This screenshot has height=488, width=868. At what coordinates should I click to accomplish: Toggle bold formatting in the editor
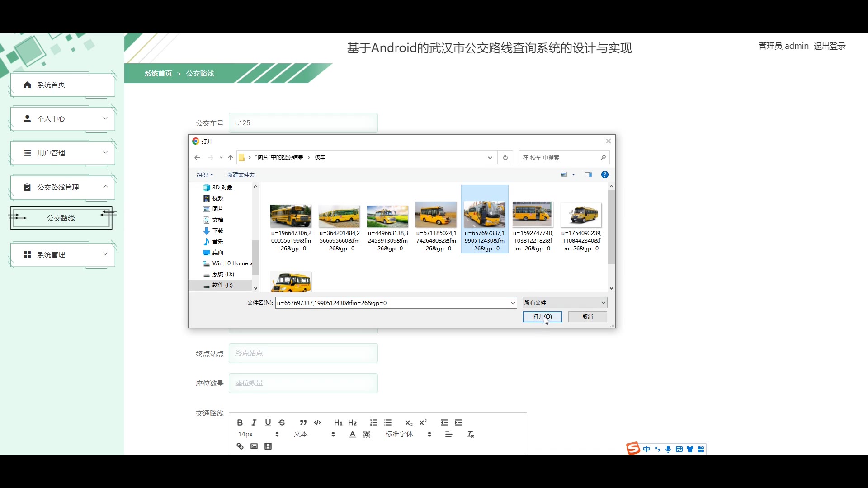[x=240, y=422]
